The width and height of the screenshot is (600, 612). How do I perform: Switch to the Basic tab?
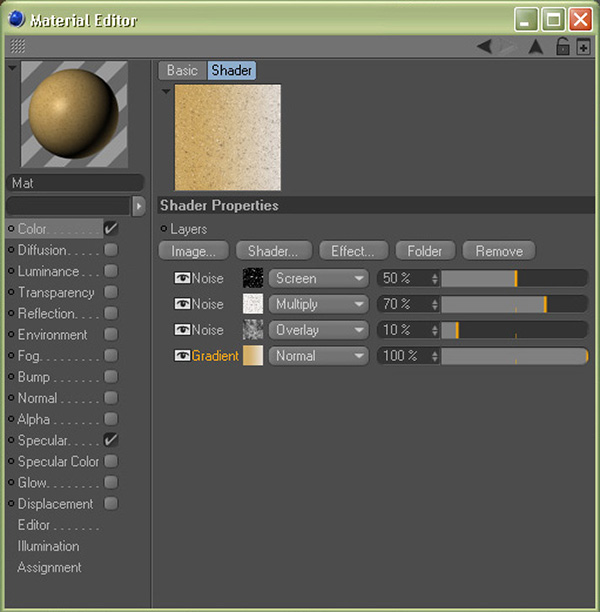(x=182, y=71)
